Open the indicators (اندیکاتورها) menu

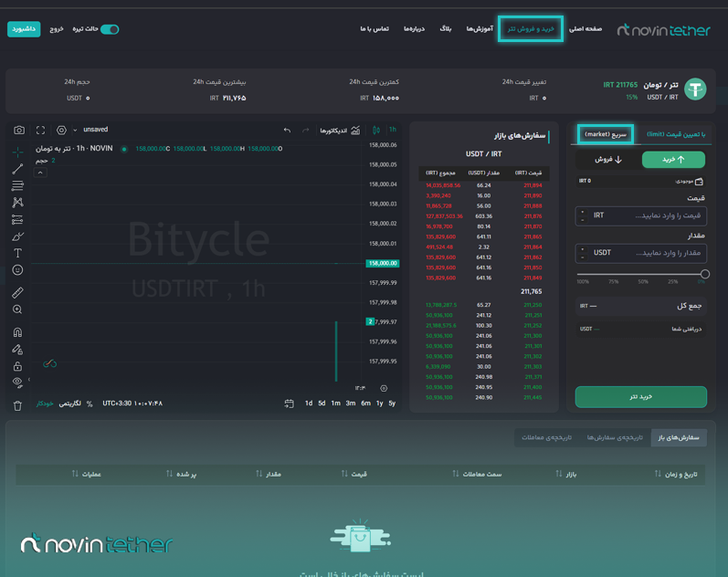pos(340,131)
